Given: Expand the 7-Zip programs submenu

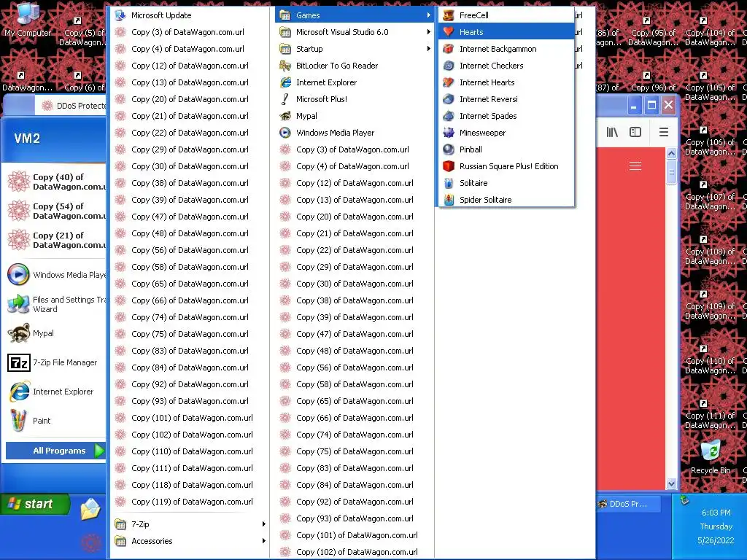Looking at the screenshot, I should click(190, 524).
